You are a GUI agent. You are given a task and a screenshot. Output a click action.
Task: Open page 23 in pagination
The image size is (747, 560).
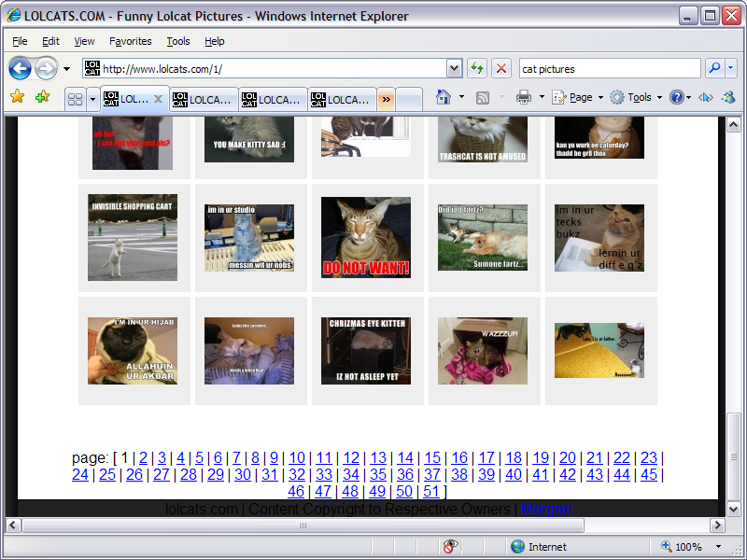coord(648,457)
